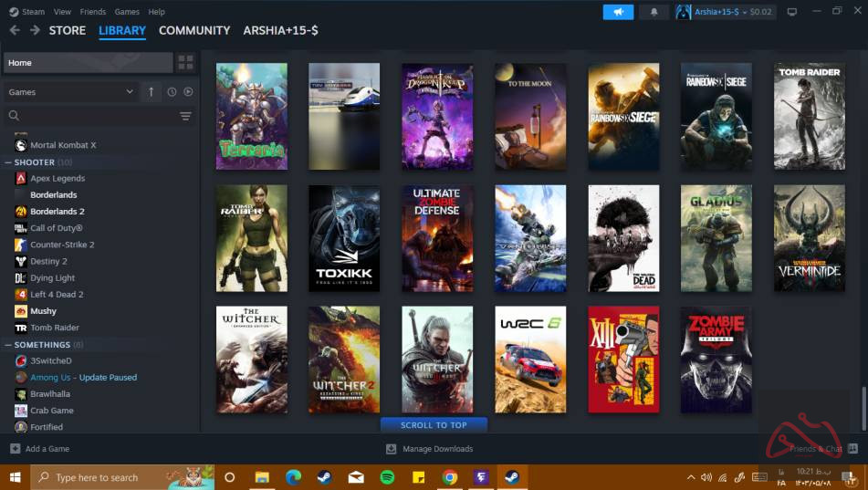
Task: Collapse the SHOOTER category
Action: tap(8, 162)
